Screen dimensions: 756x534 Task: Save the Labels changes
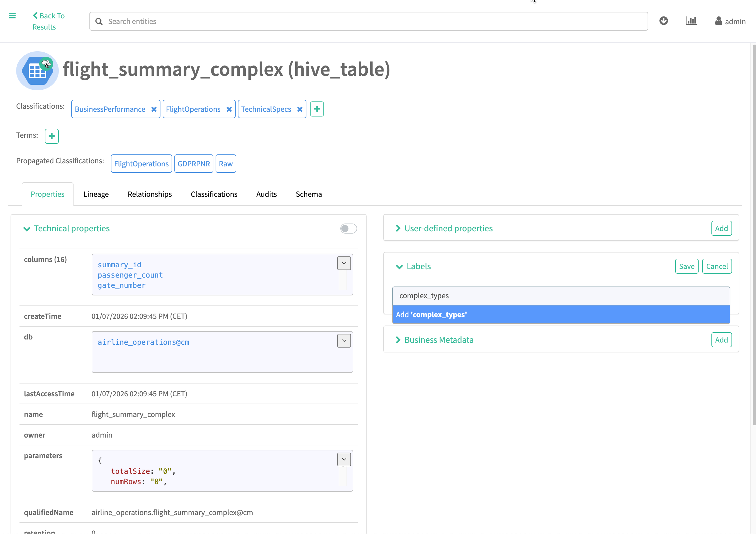pyautogui.click(x=687, y=266)
